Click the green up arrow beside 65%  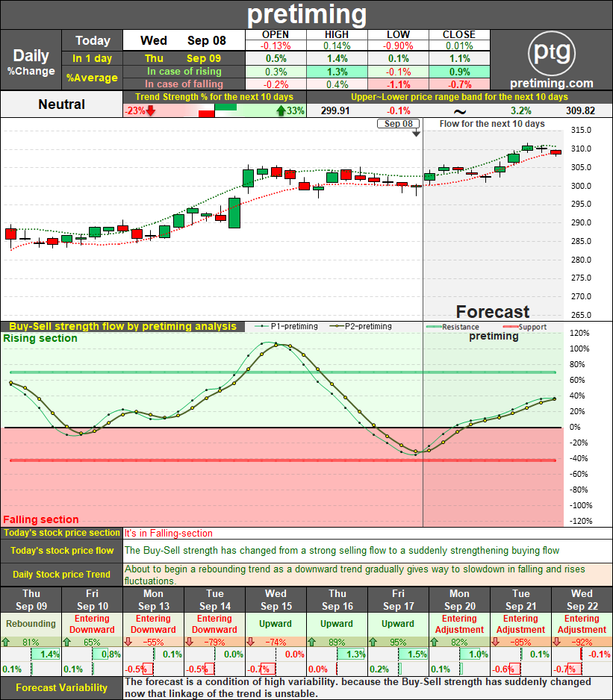pyautogui.click(x=67, y=642)
